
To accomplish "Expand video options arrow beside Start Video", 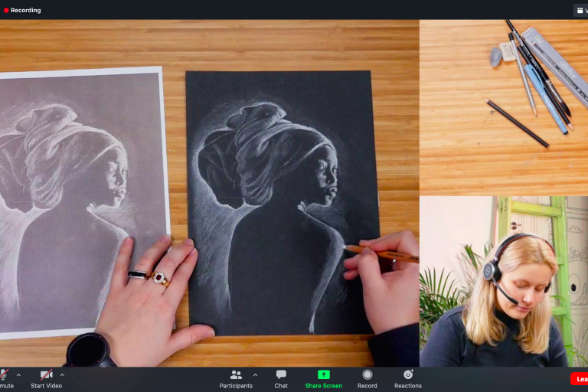I will [62, 374].
